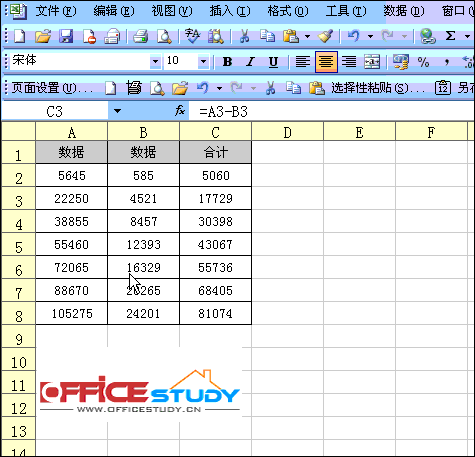Open the 数据(D) menu

click(x=404, y=11)
